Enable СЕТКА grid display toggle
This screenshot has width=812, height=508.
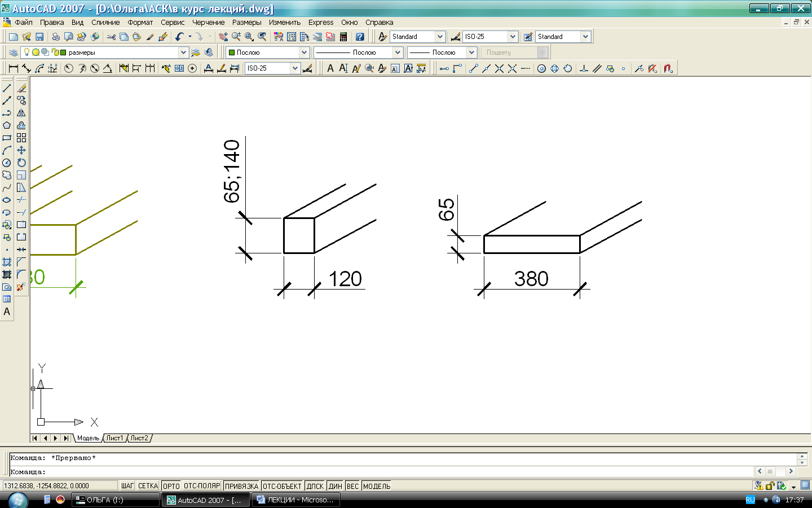point(148,486)
